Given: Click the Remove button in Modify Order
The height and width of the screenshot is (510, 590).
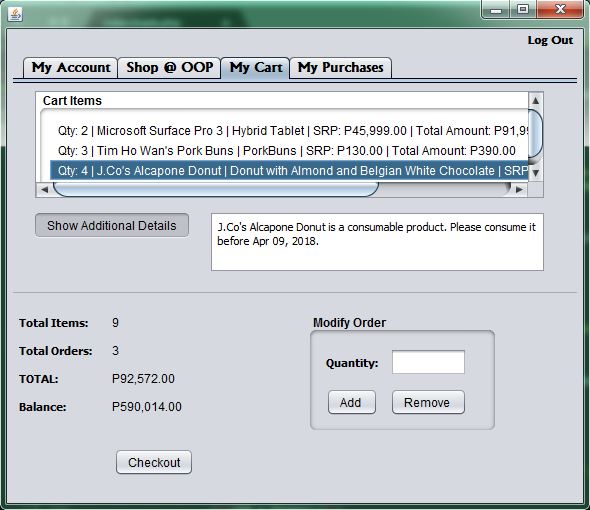Looking at the screenshot, I should (428, 402).
